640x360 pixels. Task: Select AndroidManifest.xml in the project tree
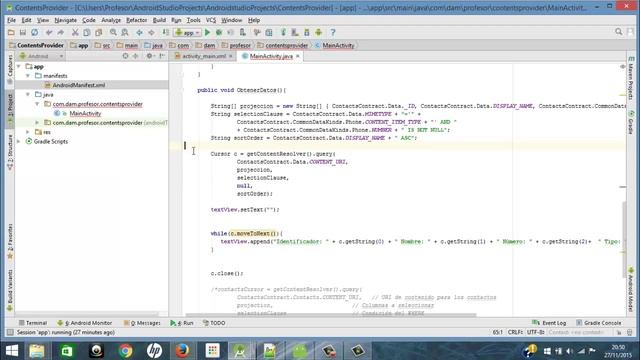[78, 85]
